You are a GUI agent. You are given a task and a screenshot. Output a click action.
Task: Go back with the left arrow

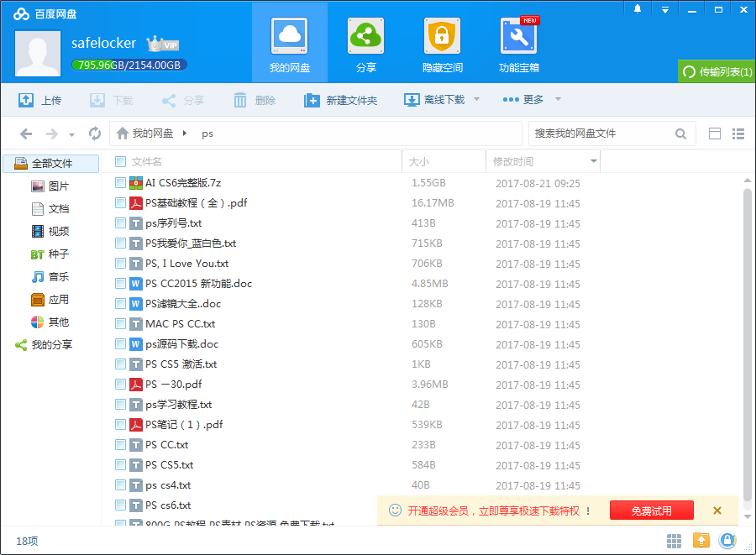[26, 134]
